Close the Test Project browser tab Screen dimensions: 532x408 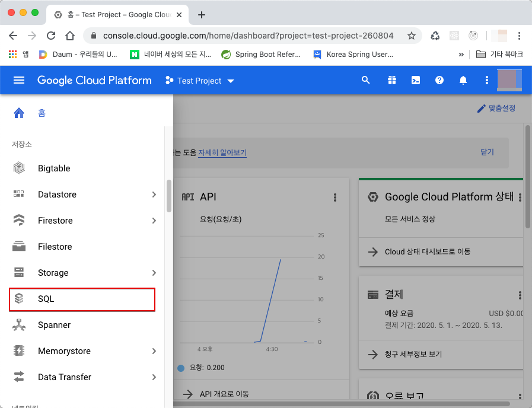click(179, 15)
